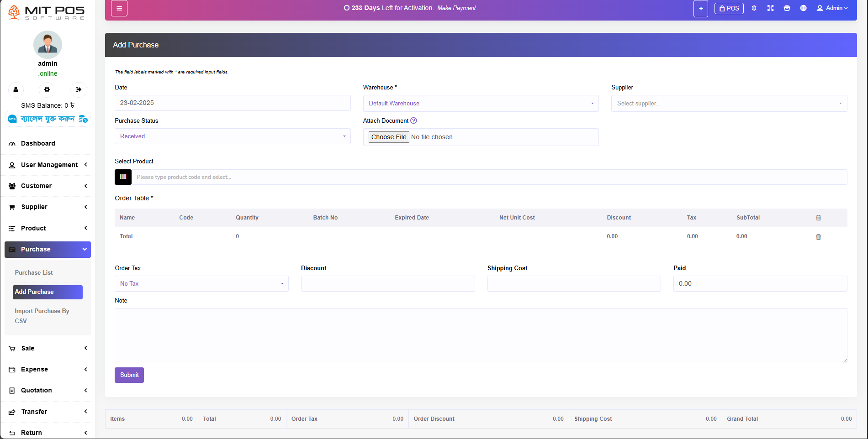Click the product code search field
Viewport: 868px width, 439px height.
click(489, 177)
